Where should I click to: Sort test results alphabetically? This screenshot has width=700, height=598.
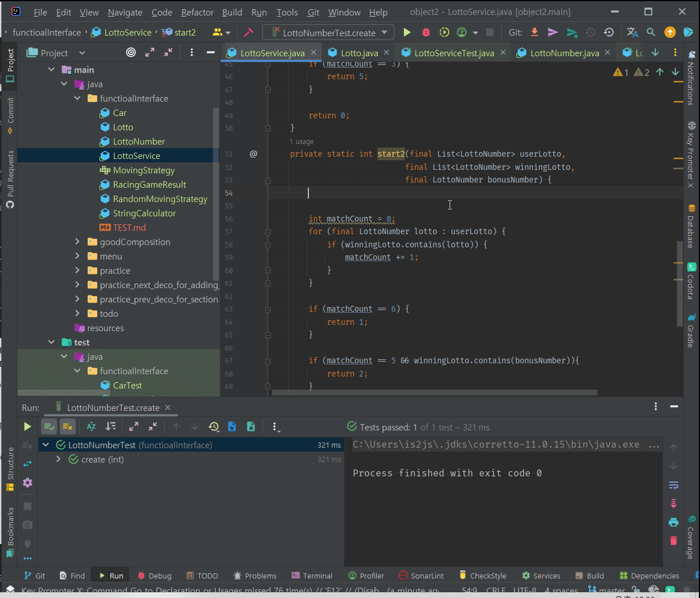[91, 426]
